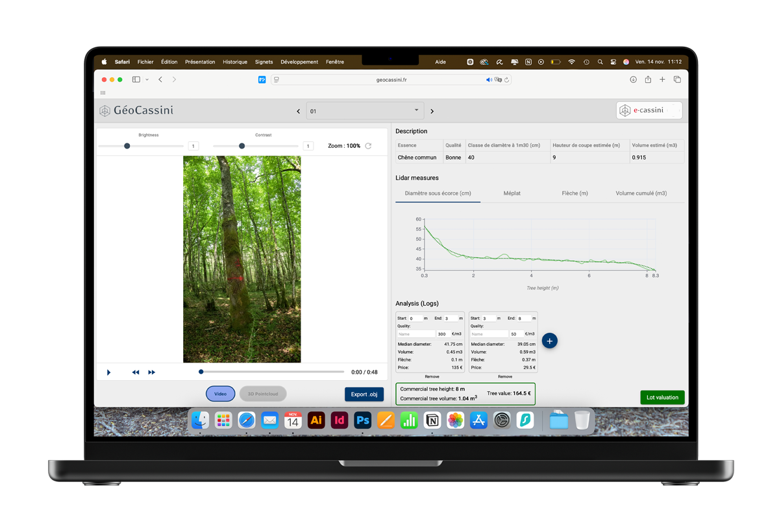Open the Safari Historique menu
This screenshot has height=532, width=779.
[235, 62]
